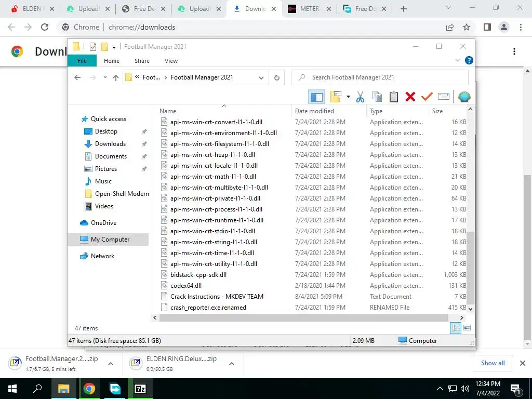
Task: Open the Quick Access Toolbar customize dropdown
Action: point(114,47)
